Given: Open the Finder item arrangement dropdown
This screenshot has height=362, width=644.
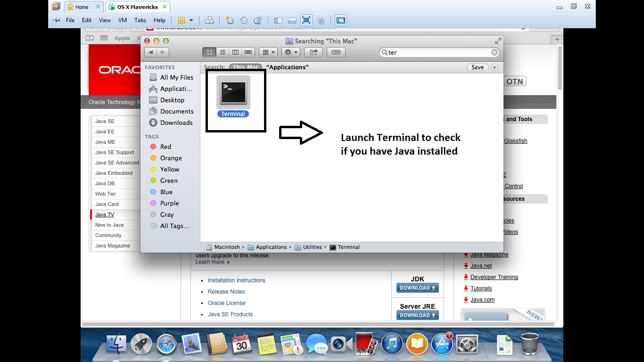Looking at the screenshot, I should tap(268, 52).
